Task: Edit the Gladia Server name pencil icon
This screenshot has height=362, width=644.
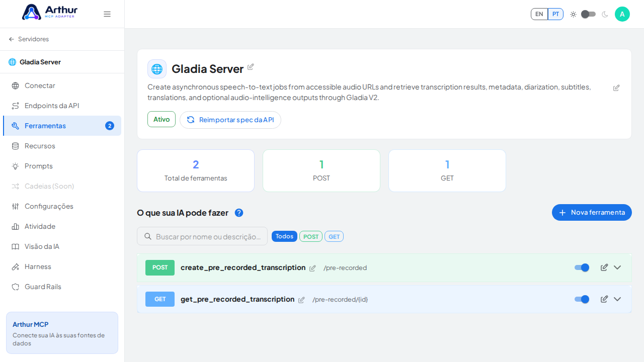Action: click(x=251, y=67)
